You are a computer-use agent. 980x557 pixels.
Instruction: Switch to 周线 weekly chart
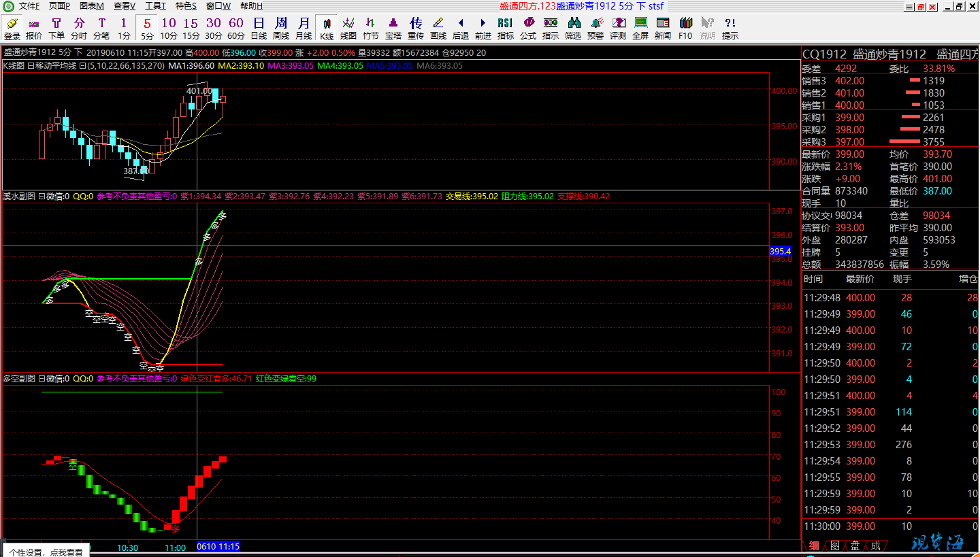281,29
